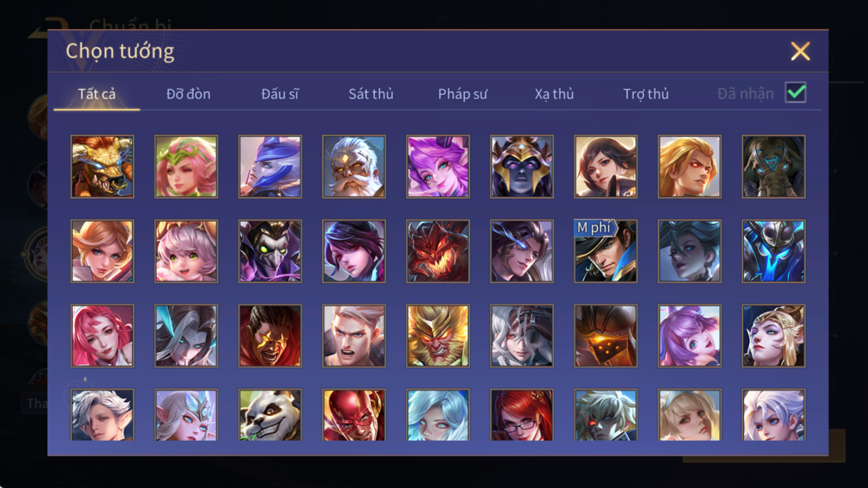Switch to the Pháp sư tab
The image size is (868, 488).
pyautogui.click(x=463, y=94)
